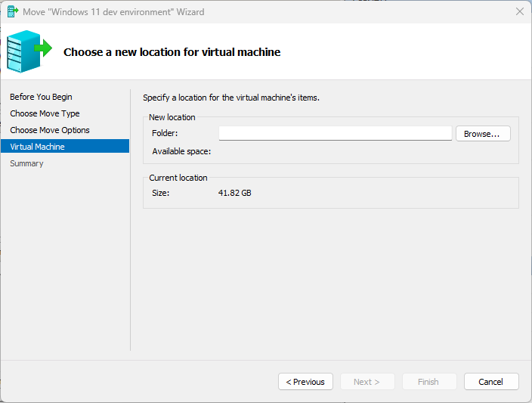This screenshot has height=403, width=532.
Task: Click the wizard icon in the title bar
Action: tap(13, 12)
